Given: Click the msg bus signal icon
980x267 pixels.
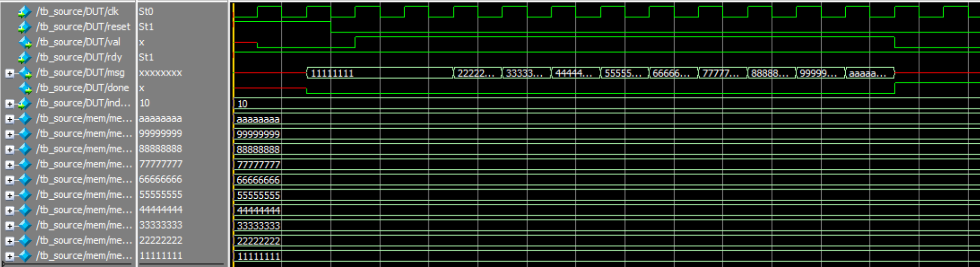Looking at the screenshot, I should click(x=25, y=73).
